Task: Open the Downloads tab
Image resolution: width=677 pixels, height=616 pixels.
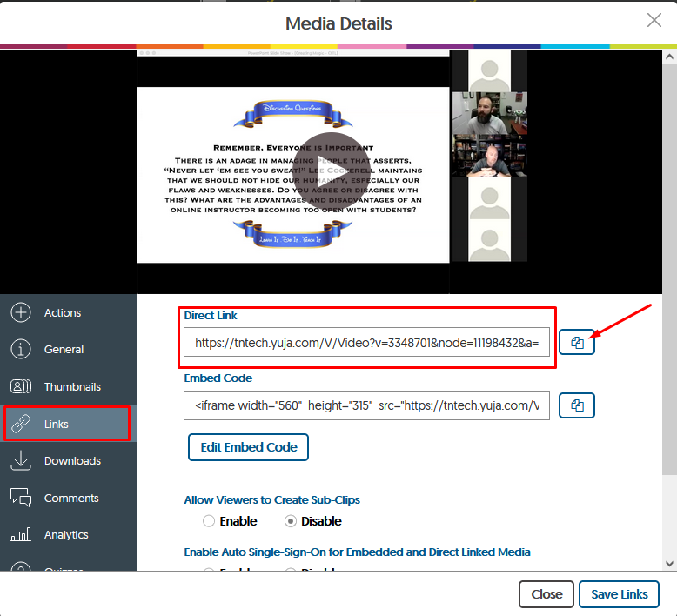Action: coord(72,461)
